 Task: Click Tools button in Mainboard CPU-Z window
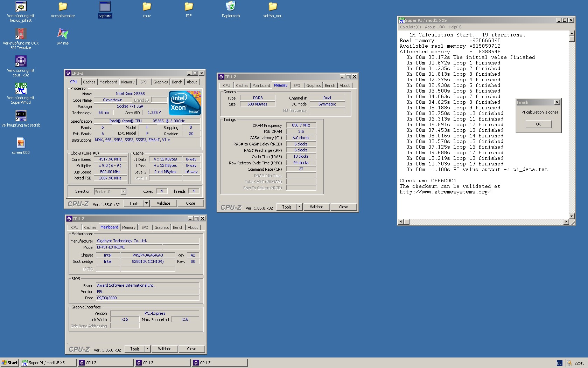click(135, 349)
